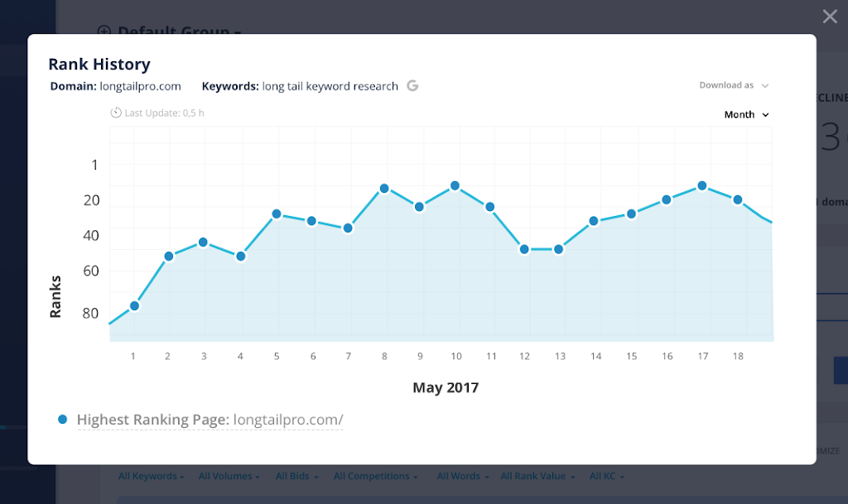Click the data point for May 17
Viewport: 848px width, 504px height.
click(702, 186)
